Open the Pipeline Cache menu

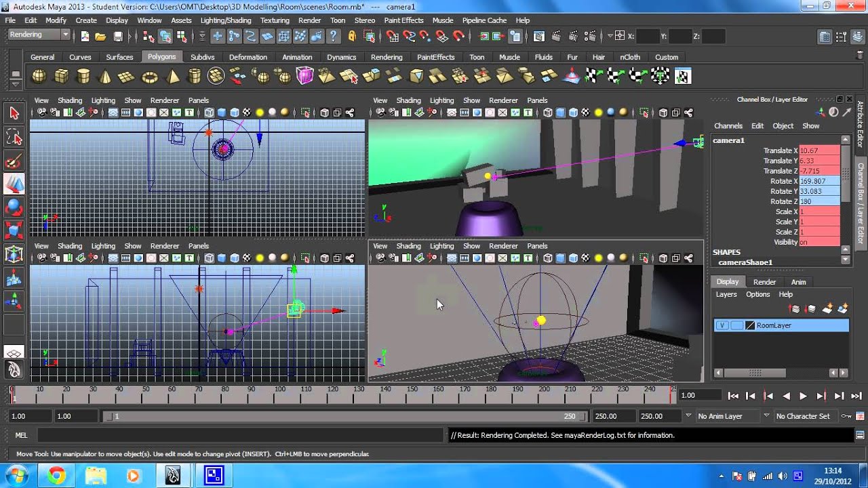(484, 20)
